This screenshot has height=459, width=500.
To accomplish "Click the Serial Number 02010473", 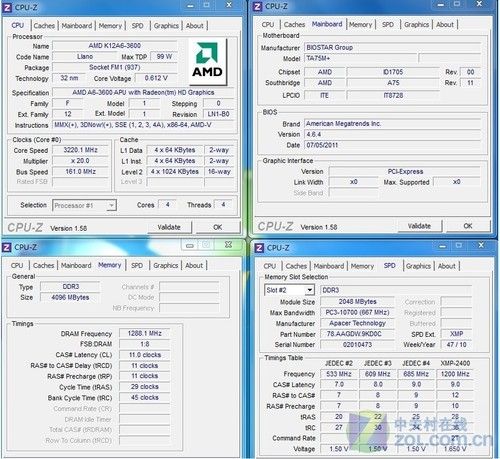I will click(357, 345).
